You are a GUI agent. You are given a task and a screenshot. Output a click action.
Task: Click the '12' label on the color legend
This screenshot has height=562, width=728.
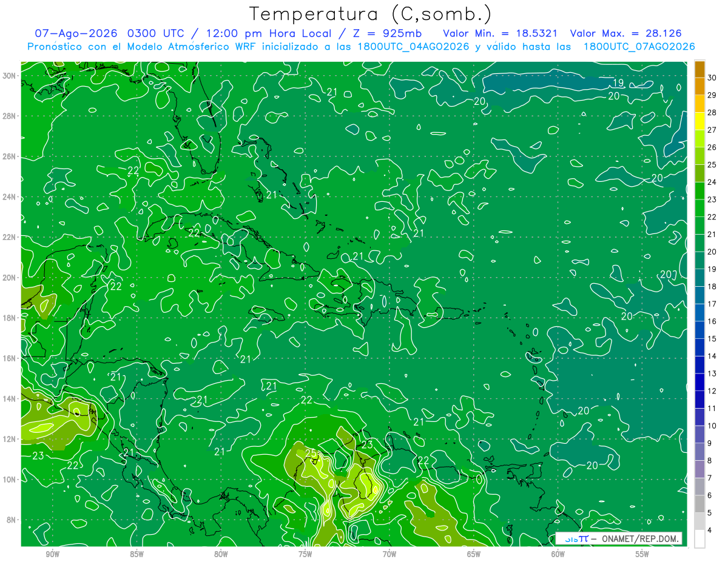(712, 391)
